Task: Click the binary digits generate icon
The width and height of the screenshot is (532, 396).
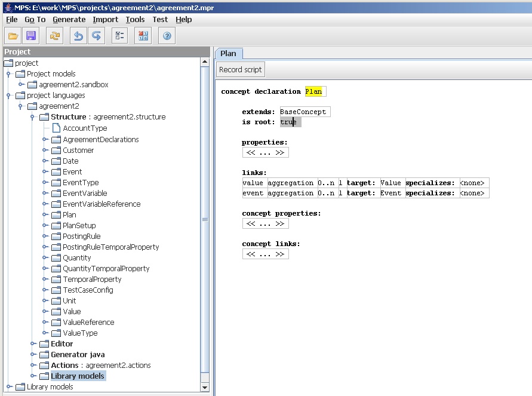Action: coord(143,36)
